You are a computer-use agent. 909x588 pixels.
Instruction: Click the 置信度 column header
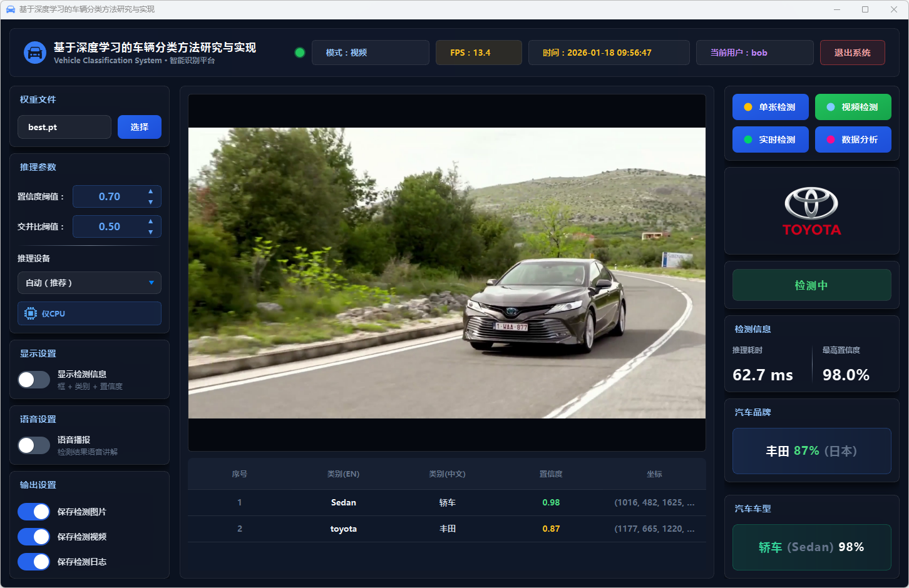click(x=551, y=474)
